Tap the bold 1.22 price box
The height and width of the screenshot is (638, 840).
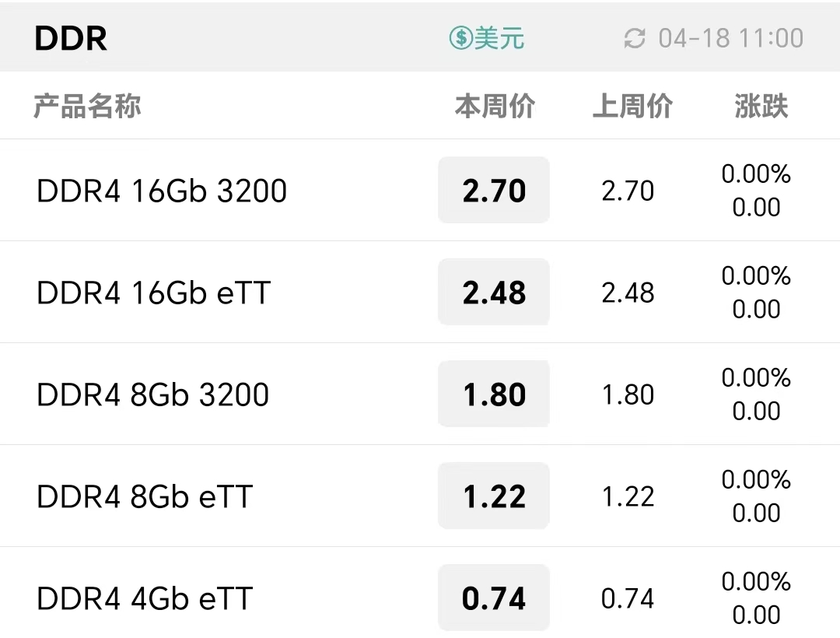tap(494, 496)
